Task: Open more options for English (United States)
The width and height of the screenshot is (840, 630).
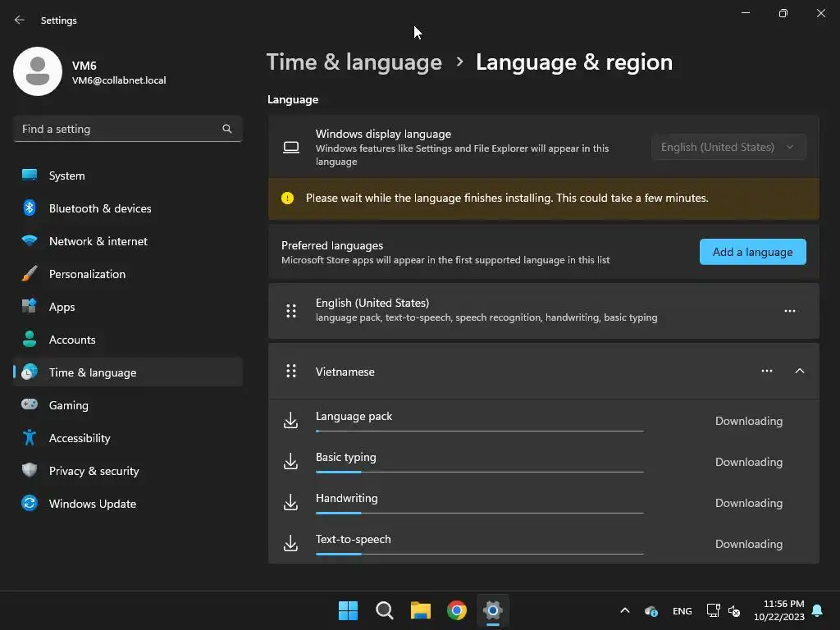Action: click(790, 311)
